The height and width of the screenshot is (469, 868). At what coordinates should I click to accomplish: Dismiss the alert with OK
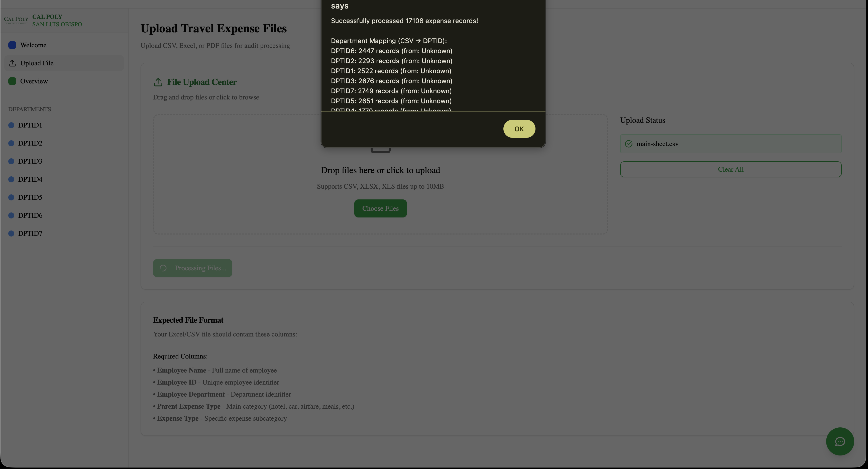pos(519,129)
